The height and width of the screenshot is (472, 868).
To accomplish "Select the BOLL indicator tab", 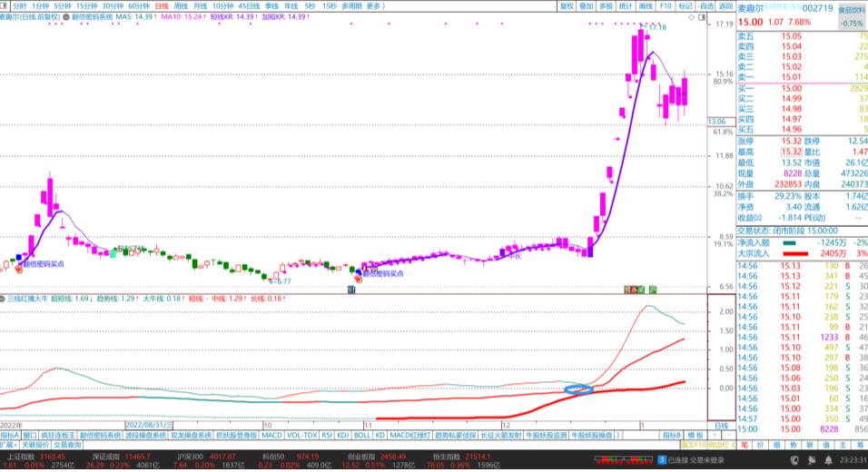I will pyautogui.click(x=362, y=436).
